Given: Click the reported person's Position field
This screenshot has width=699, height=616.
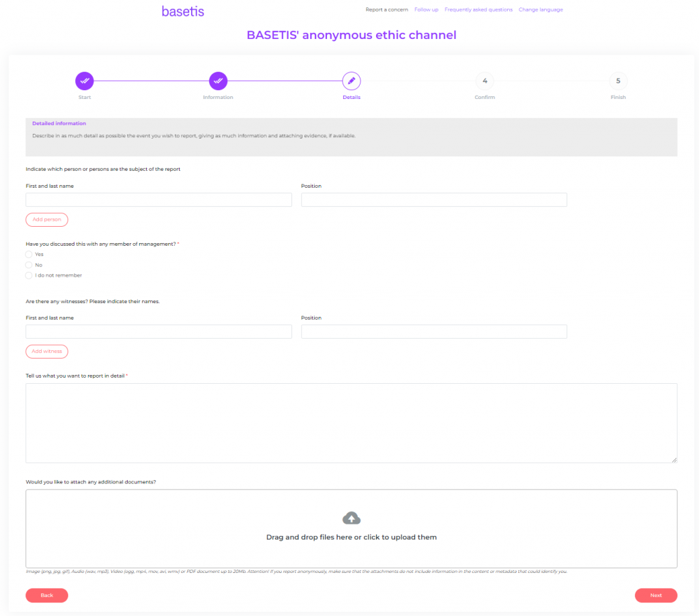Looking at the screenshot, I should 433,199.
